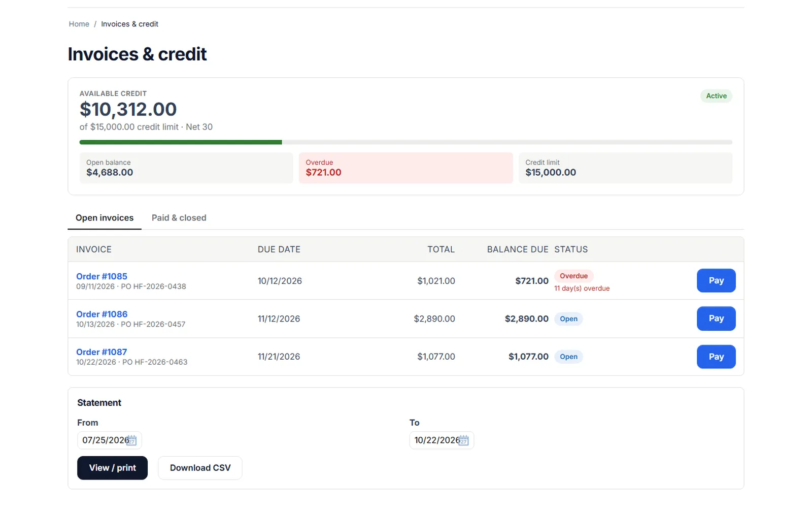
Task: Click the Statement section heading
Action: coord(99,403)
